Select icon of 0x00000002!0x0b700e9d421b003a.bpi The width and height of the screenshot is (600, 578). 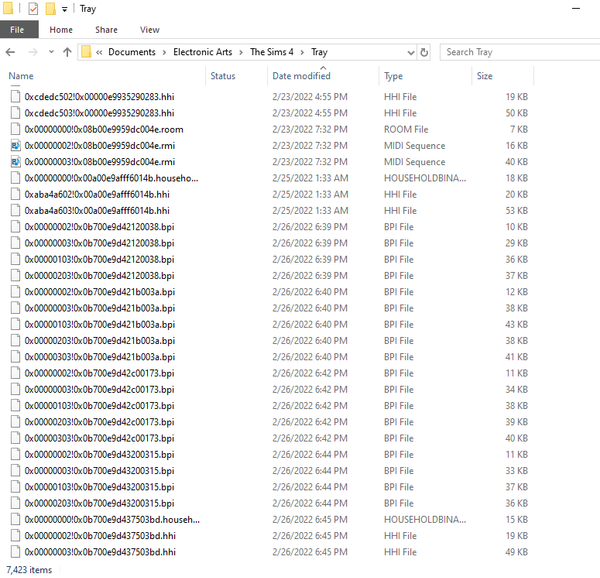(15, 291)
